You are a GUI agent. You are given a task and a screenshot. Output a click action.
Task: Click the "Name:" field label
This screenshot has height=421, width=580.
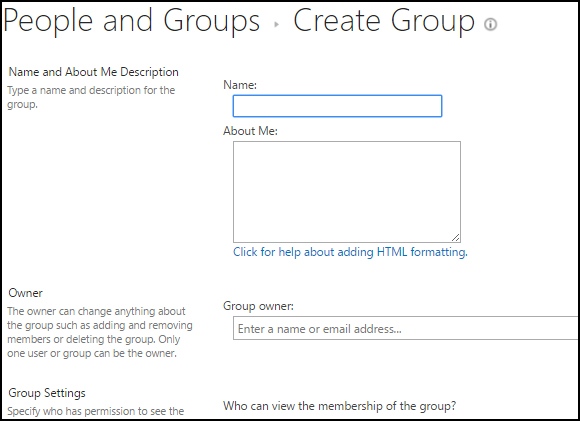point(240,85)
